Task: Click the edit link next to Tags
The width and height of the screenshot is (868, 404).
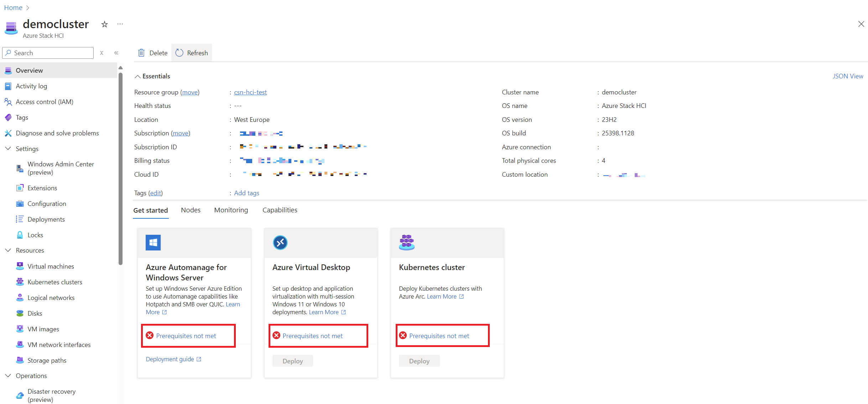Action: pos(155,193)
